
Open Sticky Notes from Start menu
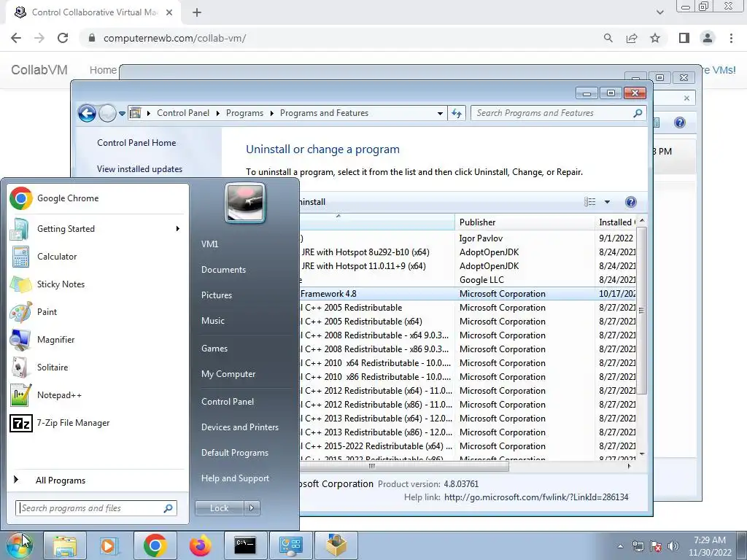click(x=97, y=284)
